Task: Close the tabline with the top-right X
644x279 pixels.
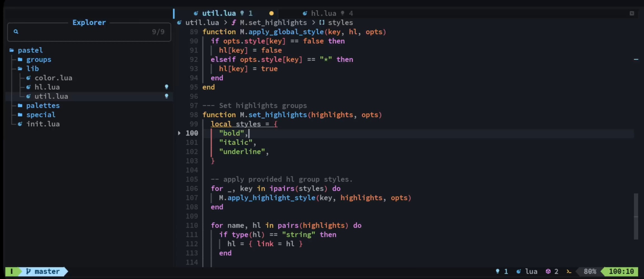Action: click(x=632, y=13)
